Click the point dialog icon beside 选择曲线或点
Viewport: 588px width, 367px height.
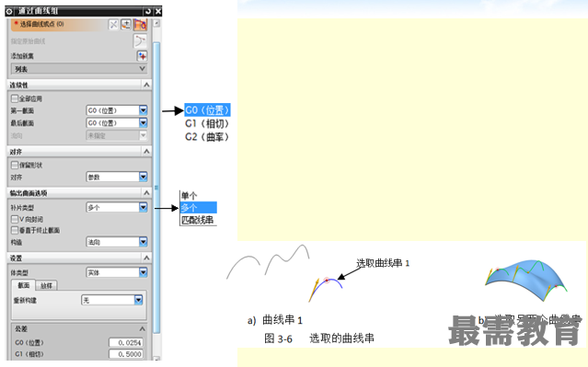(113, 25)
